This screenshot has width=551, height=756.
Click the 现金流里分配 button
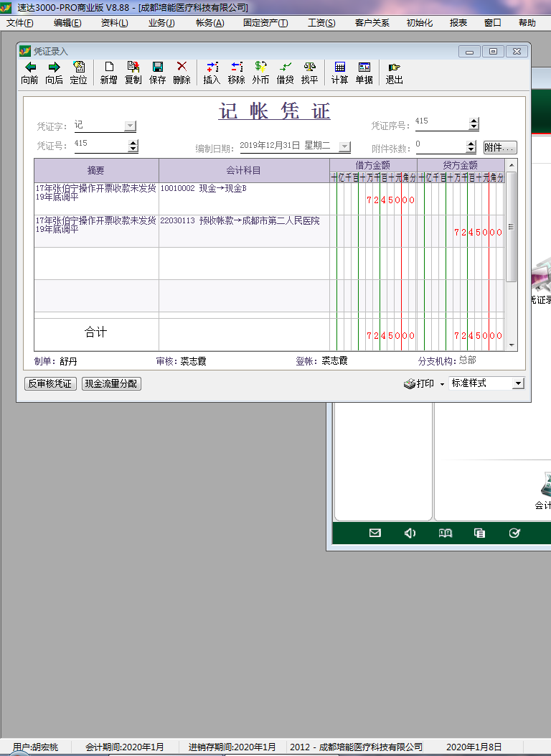click(x=111, y=384)
